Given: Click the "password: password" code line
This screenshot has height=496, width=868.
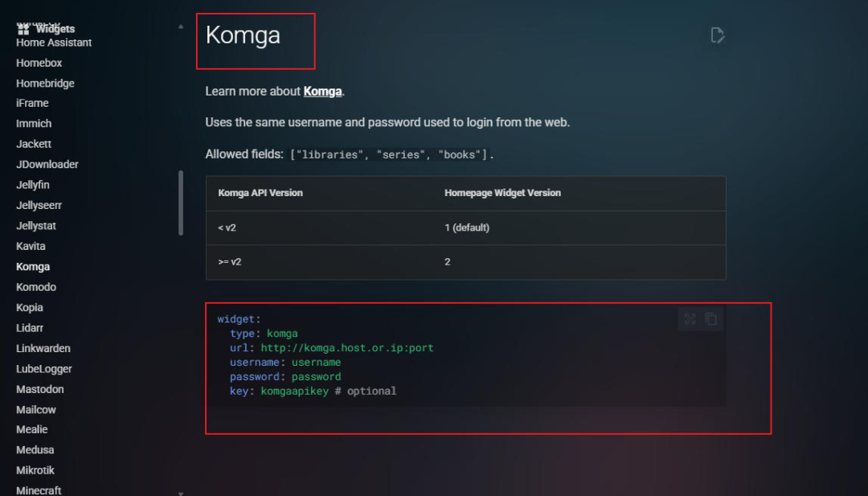Looking at the screenshot, I should tap(285, 377).
